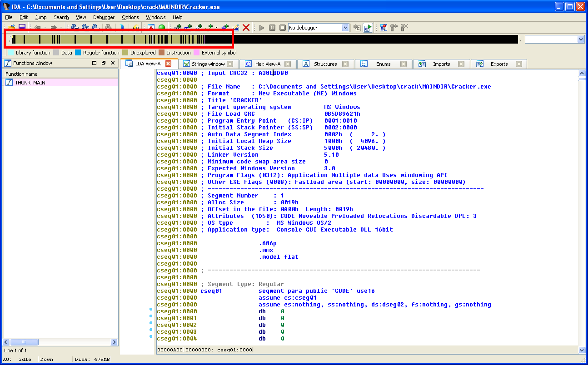
Task: Save the IDA database via disk icon
Action: pyautogui.click(x=22, y=28)
